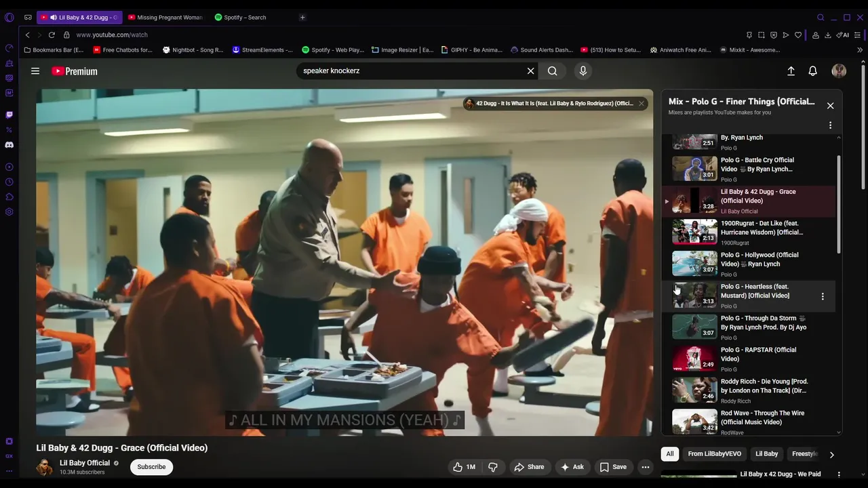This screenshot has width=868, height=488.
Task: Open options for Polo G Heartless item
Action: (x=823, y=296)
